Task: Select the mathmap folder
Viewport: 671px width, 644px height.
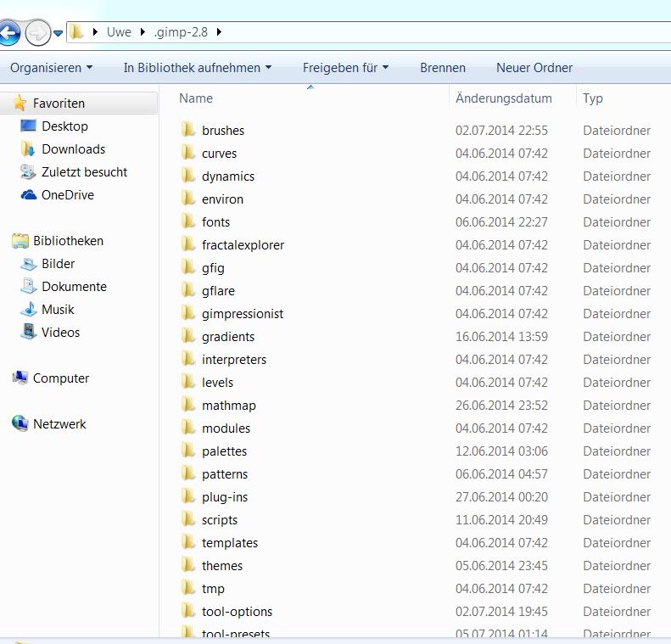Action: click(229, 406)
